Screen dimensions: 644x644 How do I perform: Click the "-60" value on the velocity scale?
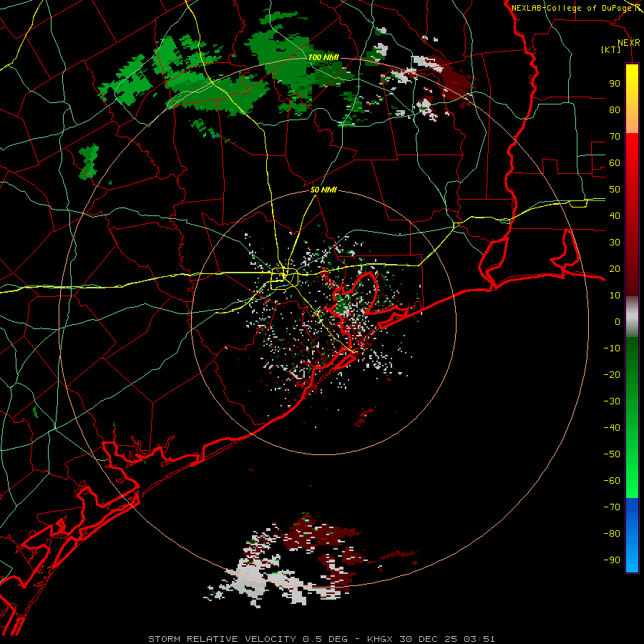click(612, 481)
